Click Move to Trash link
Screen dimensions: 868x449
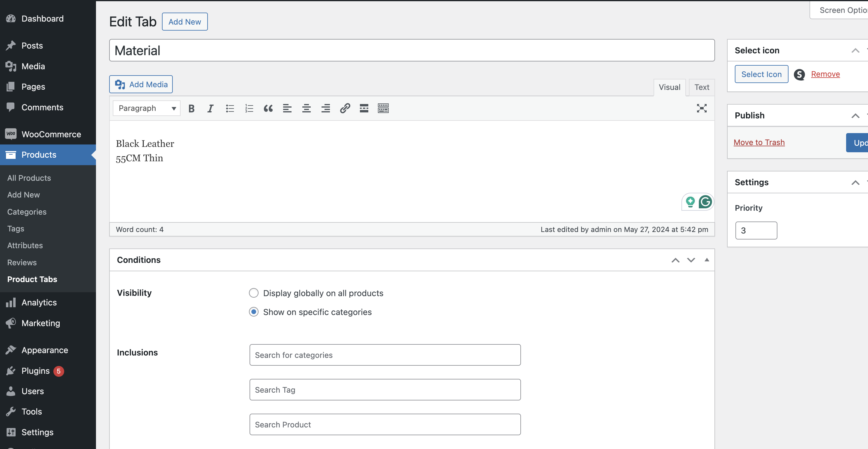tap(759, 142)
